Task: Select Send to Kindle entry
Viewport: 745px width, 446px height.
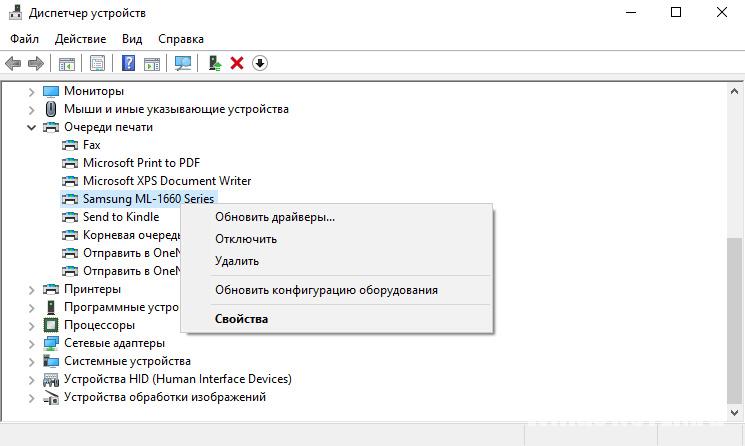Action: pyautogui.click(x=121, y=217)
